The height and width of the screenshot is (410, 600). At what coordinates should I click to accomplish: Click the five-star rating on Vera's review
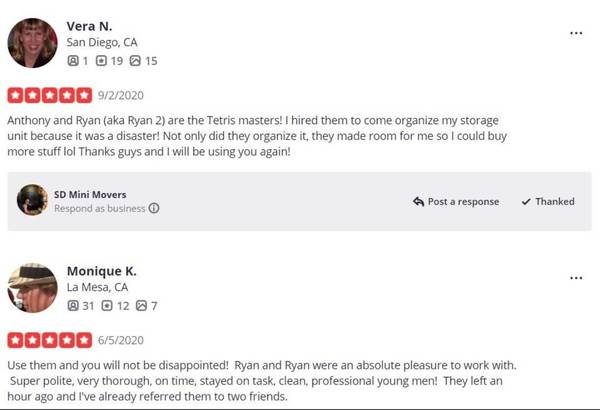pos(50,95)
